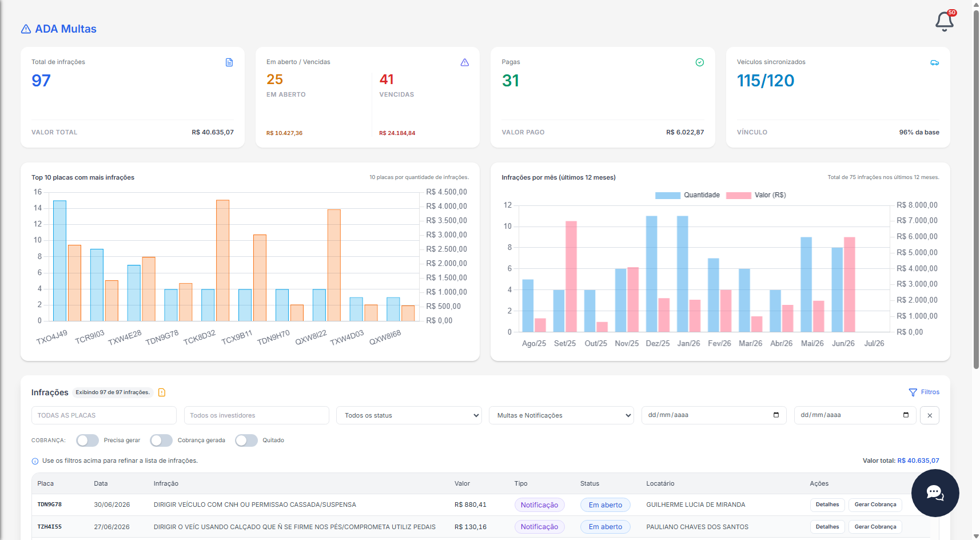980x540 pixels.
Task: Click the Placa column header
Action: (x=46, y=484)
